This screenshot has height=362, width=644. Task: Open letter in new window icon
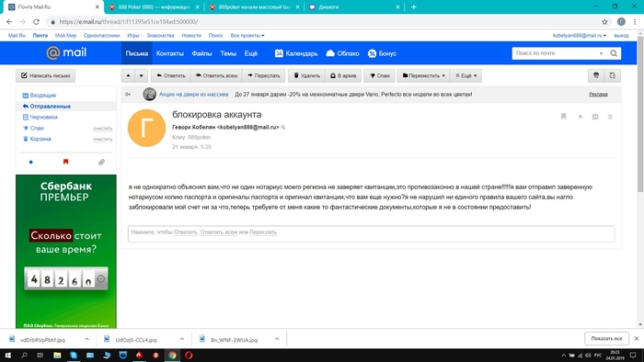(612, 75)
